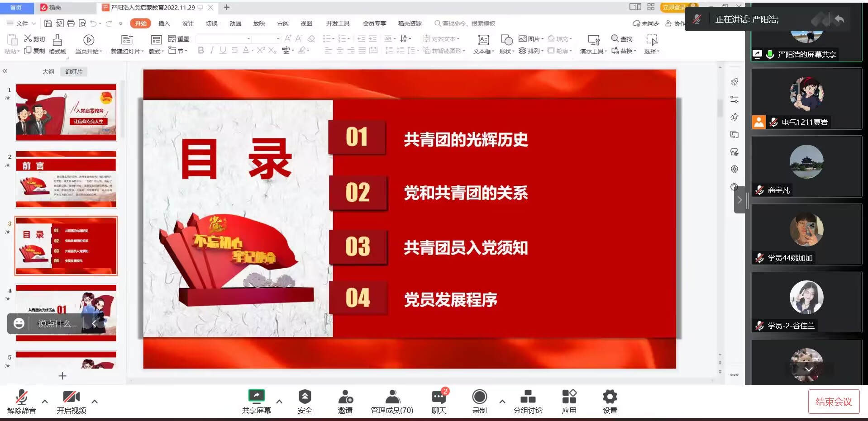Click 当页开始 to start slideshow
The height and width of the screenshot is (421, 868).
pos(89,44)
